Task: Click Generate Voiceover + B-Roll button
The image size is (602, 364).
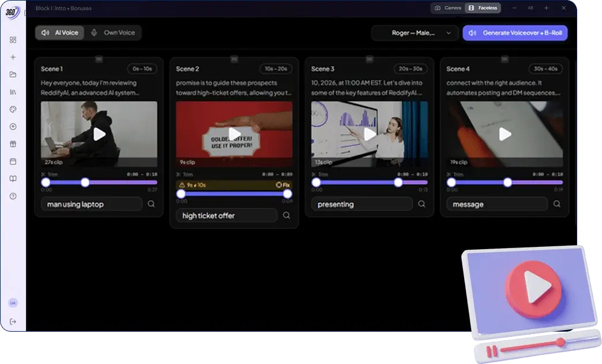Action: [x=515, y=33]
